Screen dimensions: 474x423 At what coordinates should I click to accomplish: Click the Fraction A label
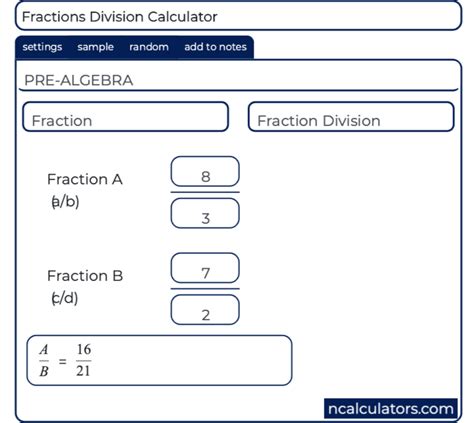85,179
